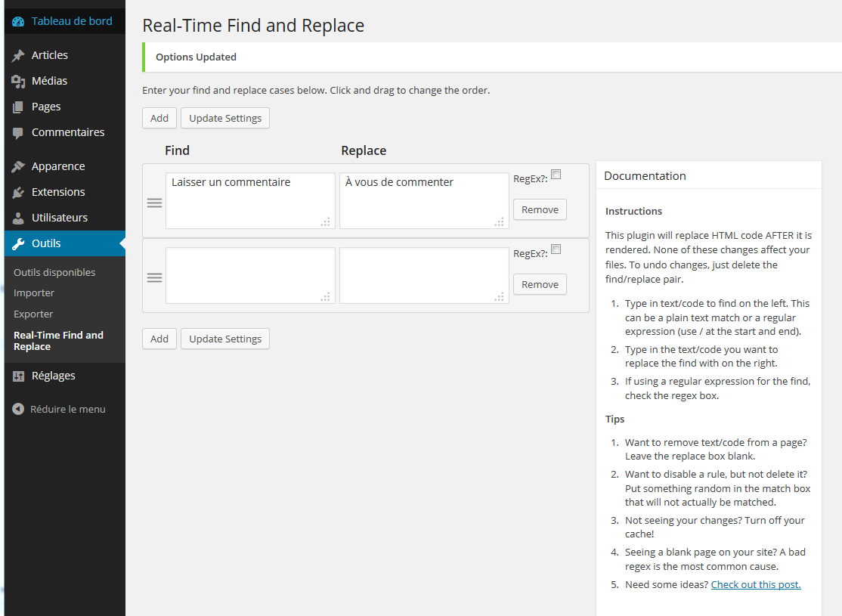842x616 pixels.
Task: Click the Replace column heading
Action: click(x=364, y=151)
